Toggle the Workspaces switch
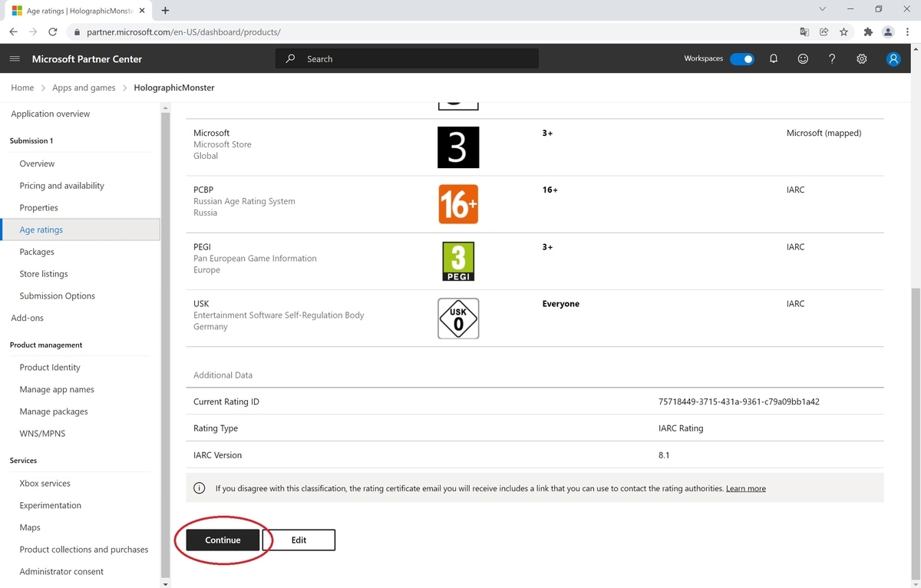Viewport: 921px width, 588px height. [742, 59]
